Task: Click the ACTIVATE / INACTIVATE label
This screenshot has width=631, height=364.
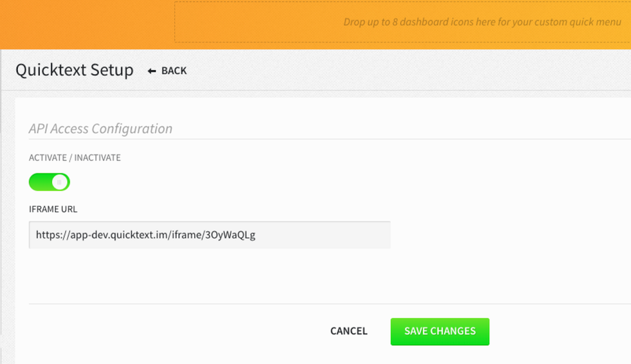Action: [75, 158]
